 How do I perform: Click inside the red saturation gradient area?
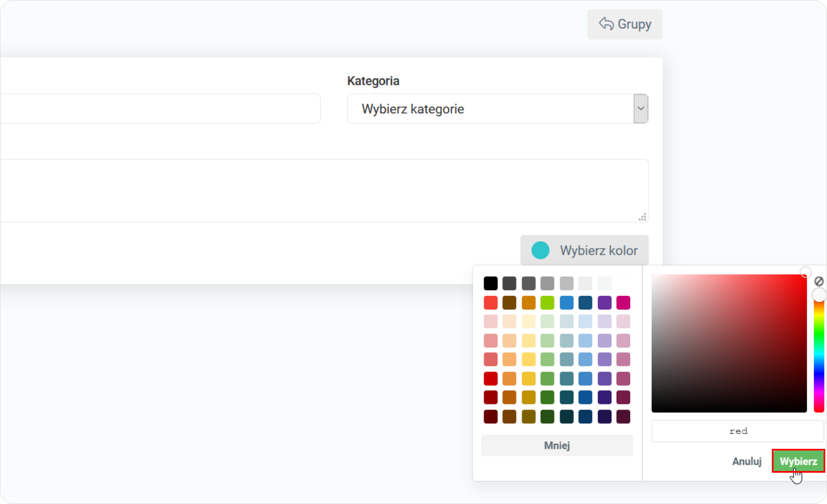pyautogui.click(x=729, y=344)
